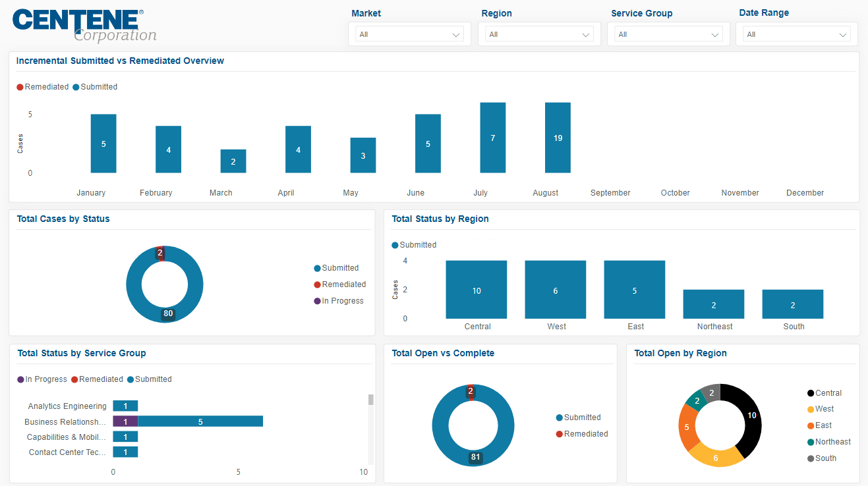
Task: Select the August bar showing 19 cases
Action: click(558, 138)
